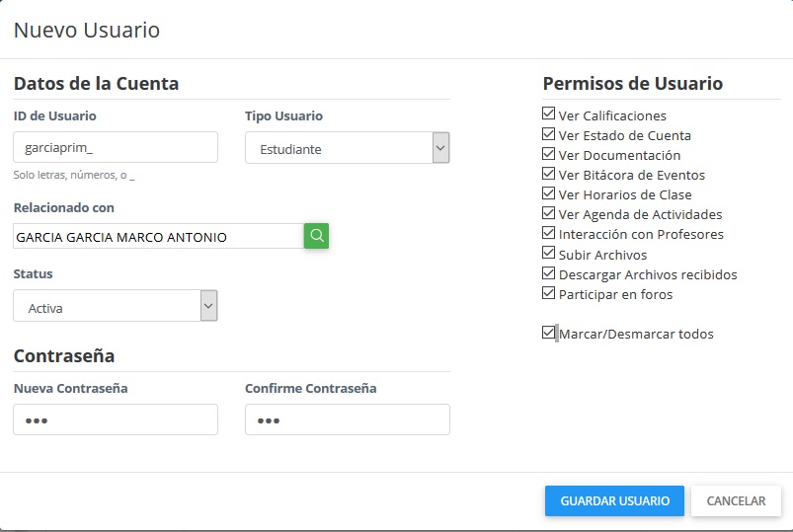Toggle Marcar/Desmarcar todos checkbox
The image size is (793, 532).
click(x=549, y=333)
